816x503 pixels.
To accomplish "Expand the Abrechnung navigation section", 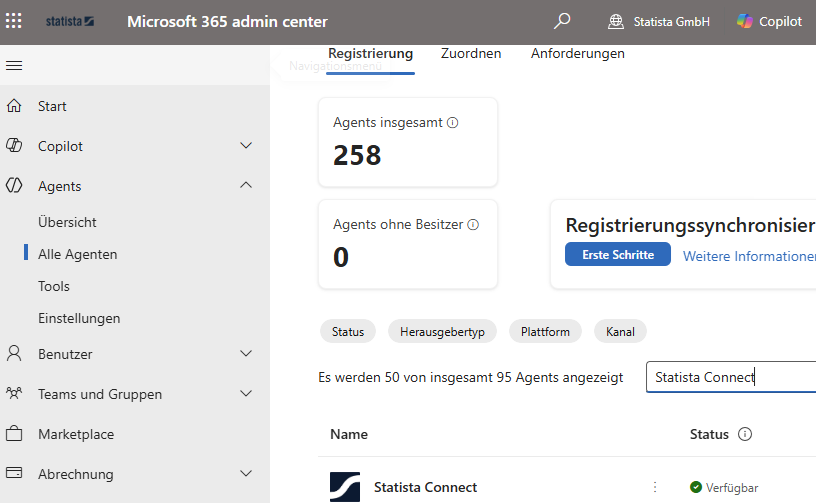I will coord(246,474).
